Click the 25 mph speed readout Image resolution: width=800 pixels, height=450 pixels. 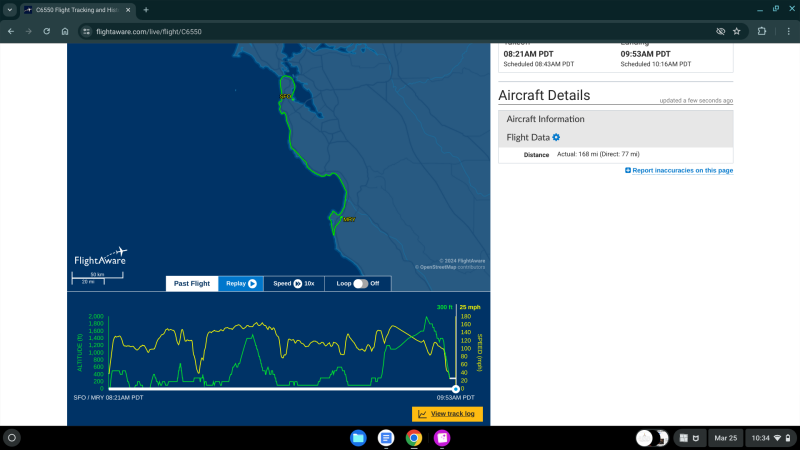point(470,307)
